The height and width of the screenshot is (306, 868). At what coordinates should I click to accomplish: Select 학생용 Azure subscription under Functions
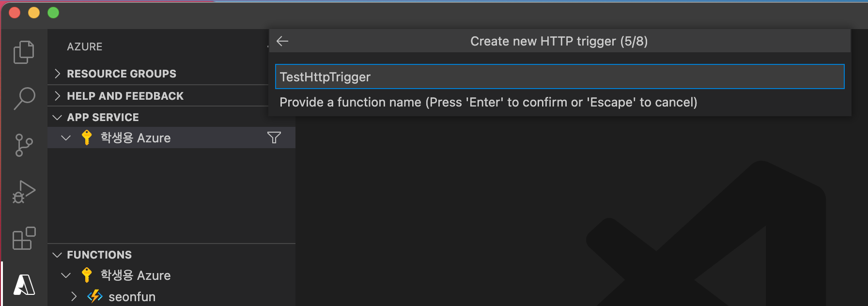pos(136,275)
